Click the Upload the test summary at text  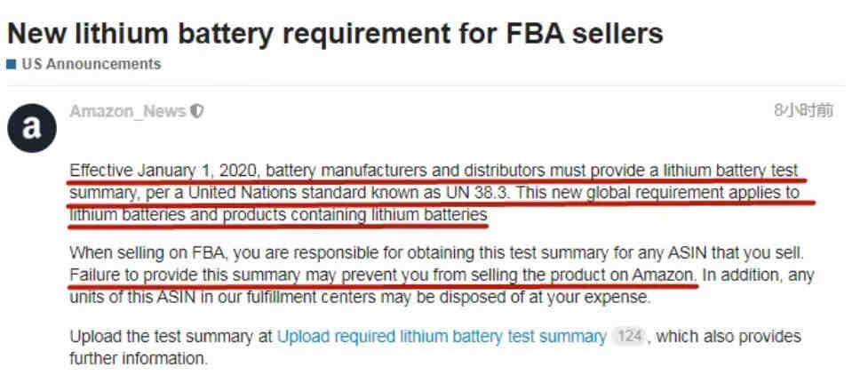[171, 337]
